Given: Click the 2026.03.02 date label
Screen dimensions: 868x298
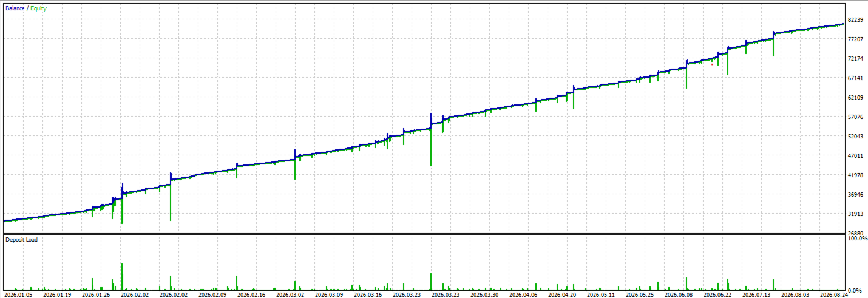Looking at the screenshot, I should coord(290,294).
